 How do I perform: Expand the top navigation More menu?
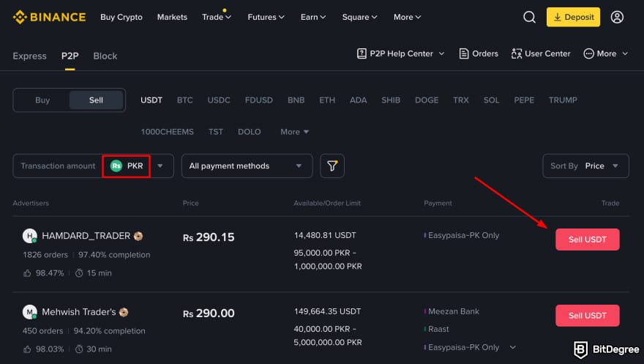point(407,18)
